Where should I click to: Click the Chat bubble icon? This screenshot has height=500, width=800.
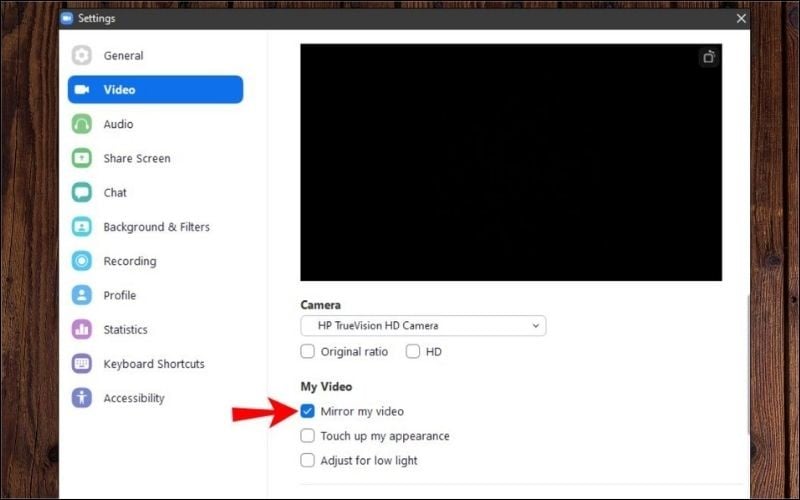(82, 193)
